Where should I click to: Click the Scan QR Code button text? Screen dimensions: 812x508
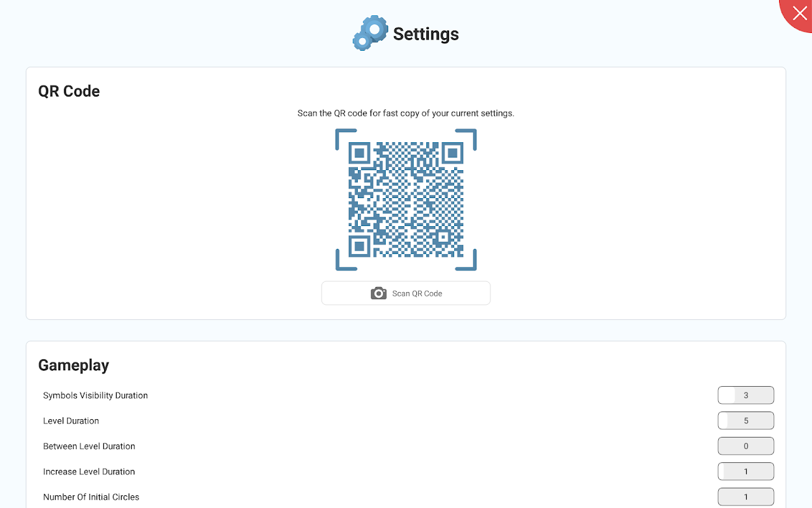tap(417, 293)
